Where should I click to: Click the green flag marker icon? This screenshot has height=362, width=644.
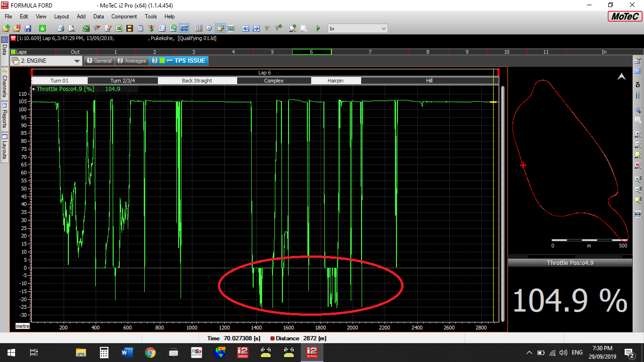pos(267,28)
